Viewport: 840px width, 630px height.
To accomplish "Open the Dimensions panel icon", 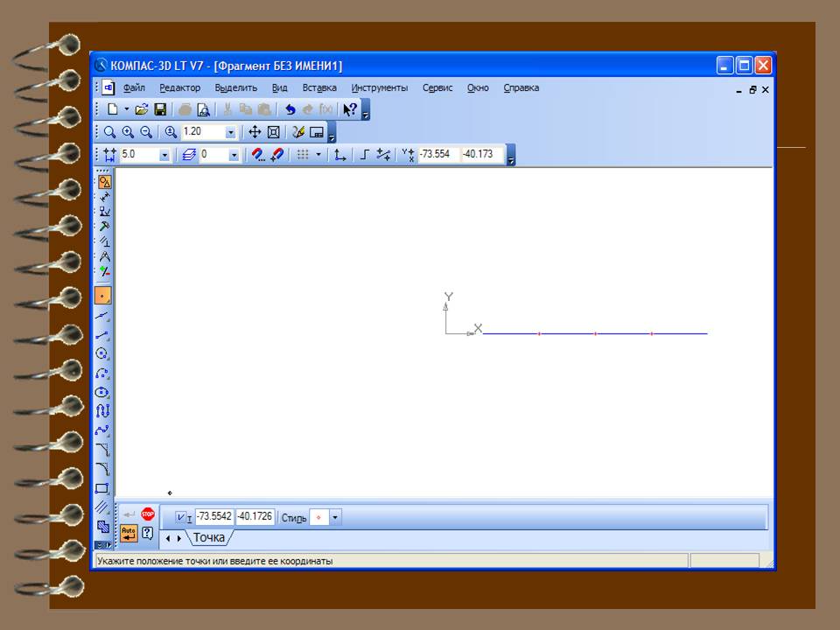I will tap(104, 197).
